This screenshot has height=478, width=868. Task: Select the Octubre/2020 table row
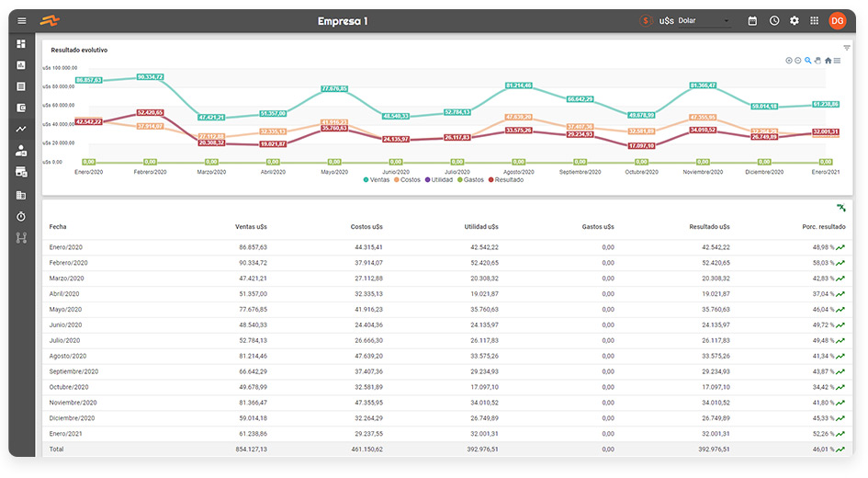(x=447, y=387)
